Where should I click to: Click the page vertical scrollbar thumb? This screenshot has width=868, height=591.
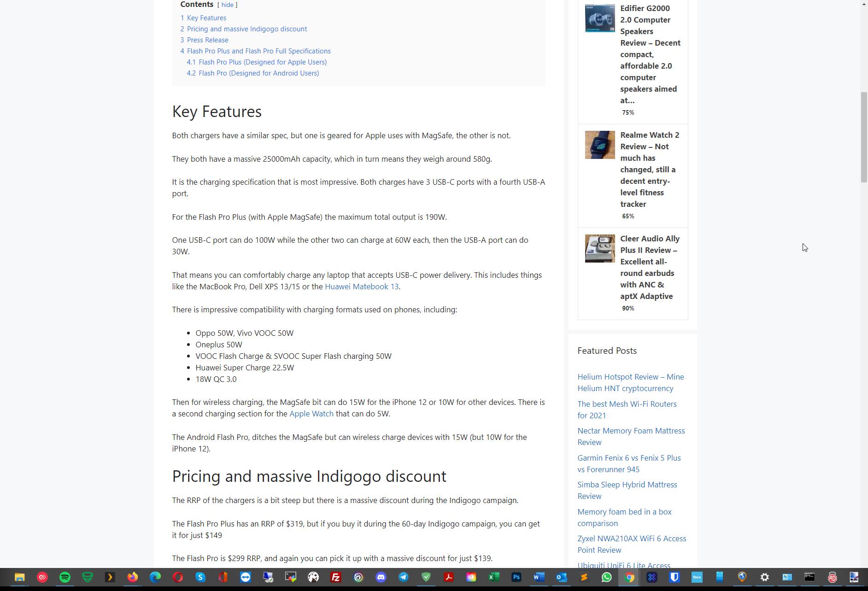click(864, 137)
